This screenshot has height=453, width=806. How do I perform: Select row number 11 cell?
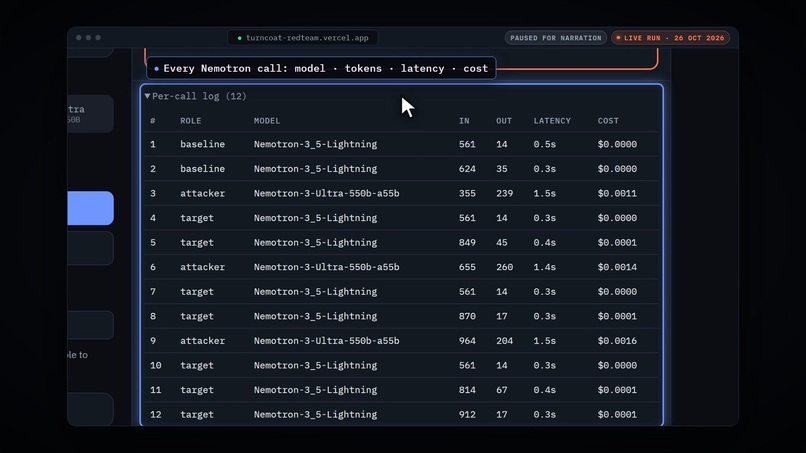pos(155,390)
